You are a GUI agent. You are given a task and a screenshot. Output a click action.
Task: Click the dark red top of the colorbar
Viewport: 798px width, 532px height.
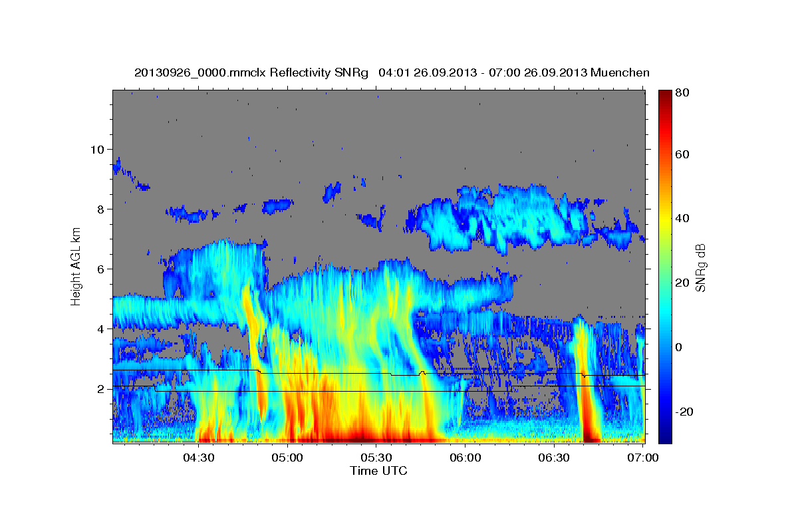[x=665, y=96]
